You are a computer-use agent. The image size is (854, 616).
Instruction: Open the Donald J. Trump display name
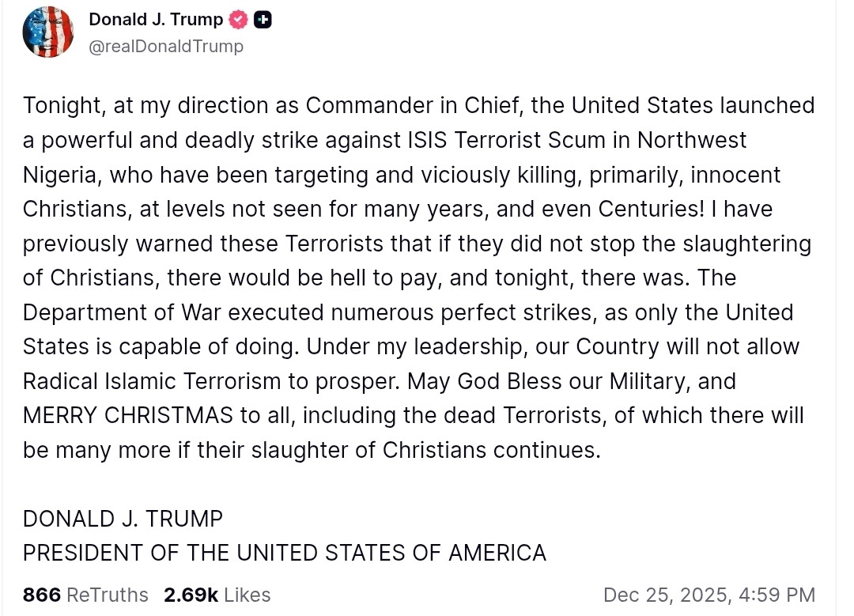(x=156, y=20)
